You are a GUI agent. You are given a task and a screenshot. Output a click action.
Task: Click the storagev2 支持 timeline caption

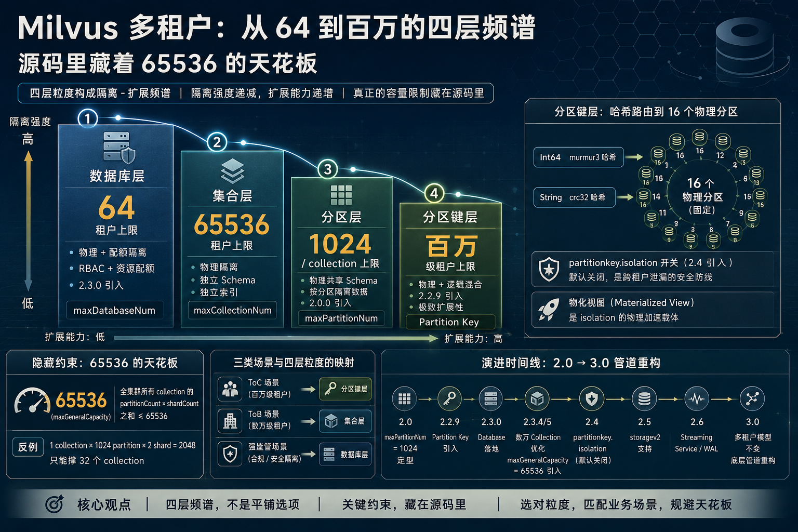pyautogui.click(x=645, y=443)
